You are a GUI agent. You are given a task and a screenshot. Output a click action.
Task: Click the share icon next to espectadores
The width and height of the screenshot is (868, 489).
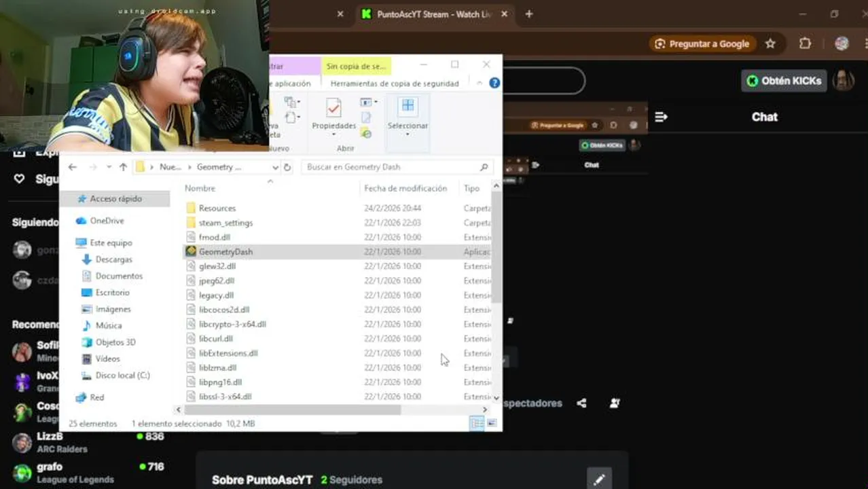tap(581, 403)
